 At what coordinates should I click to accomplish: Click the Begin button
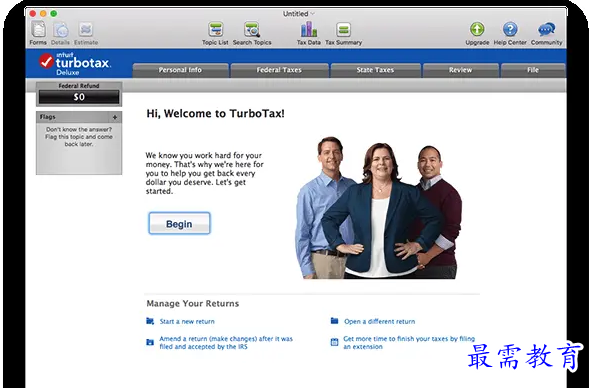coord(180,223)
